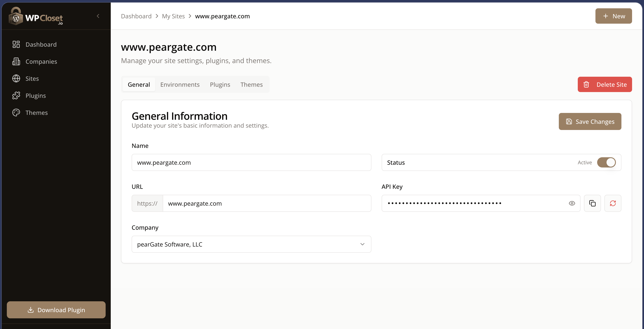644x329 pixels.
Task: Toggle the site Status off
Action: coord(607,162)
